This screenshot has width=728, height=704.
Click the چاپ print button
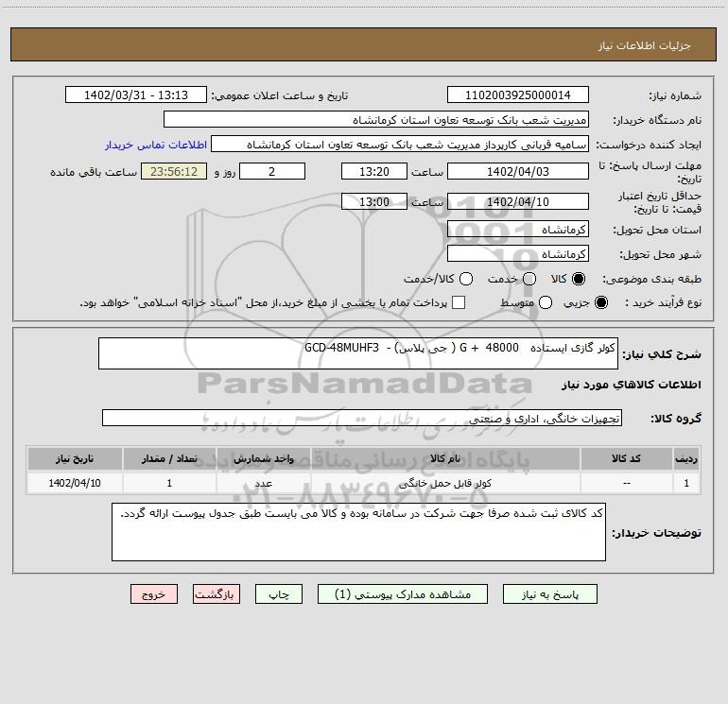[x=279, y=594]
